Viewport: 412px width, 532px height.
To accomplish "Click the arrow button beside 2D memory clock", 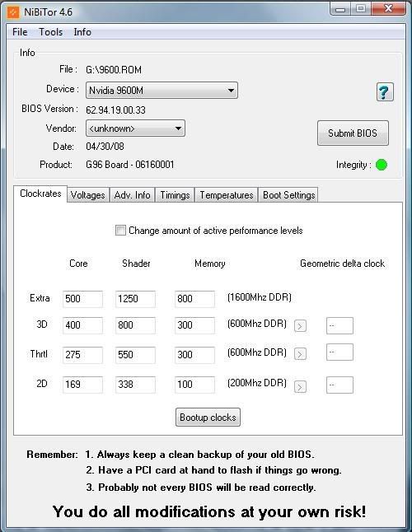I will coord(300,387).
